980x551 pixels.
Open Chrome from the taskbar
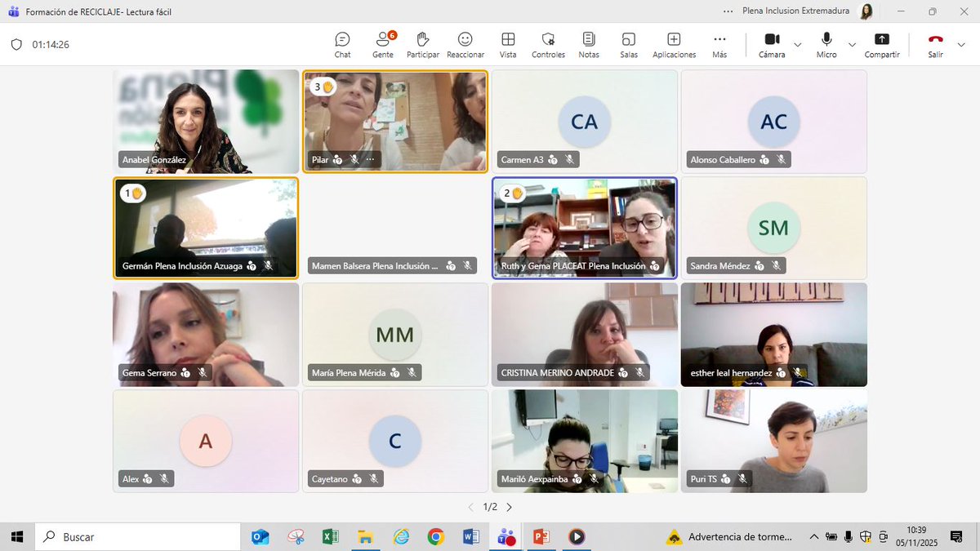point(436,536)
